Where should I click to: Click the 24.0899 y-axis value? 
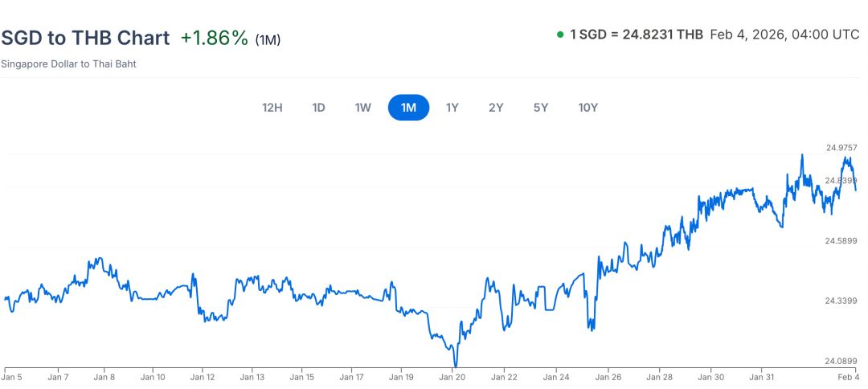[841, 362]
